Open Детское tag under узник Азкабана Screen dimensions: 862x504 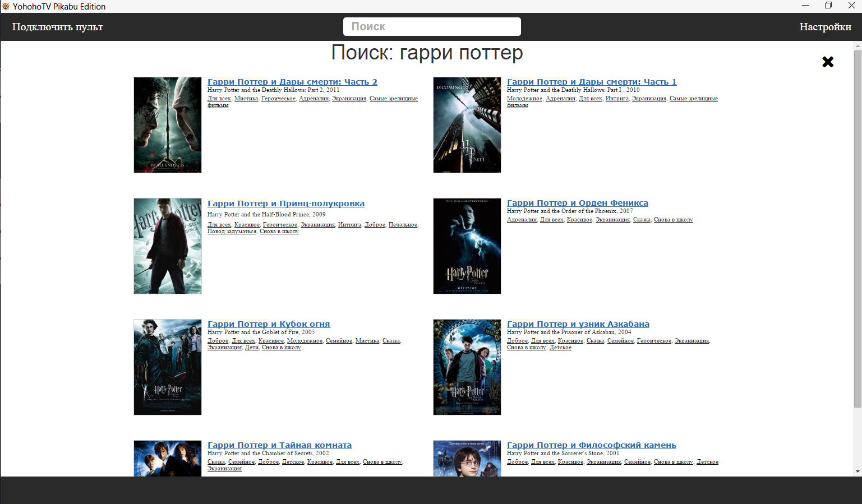click(x=560, y=348)
